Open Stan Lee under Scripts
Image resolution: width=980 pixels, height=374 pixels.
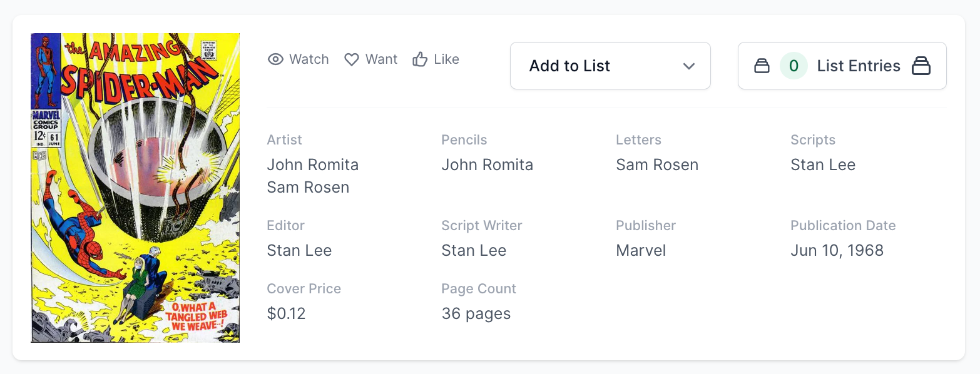coord(823,165)
